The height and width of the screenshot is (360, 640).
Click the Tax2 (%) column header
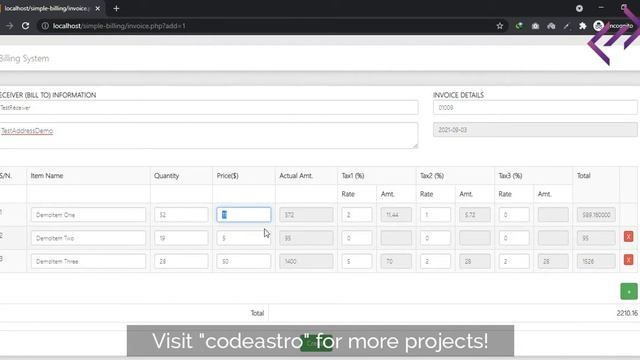tap(432, 176)
